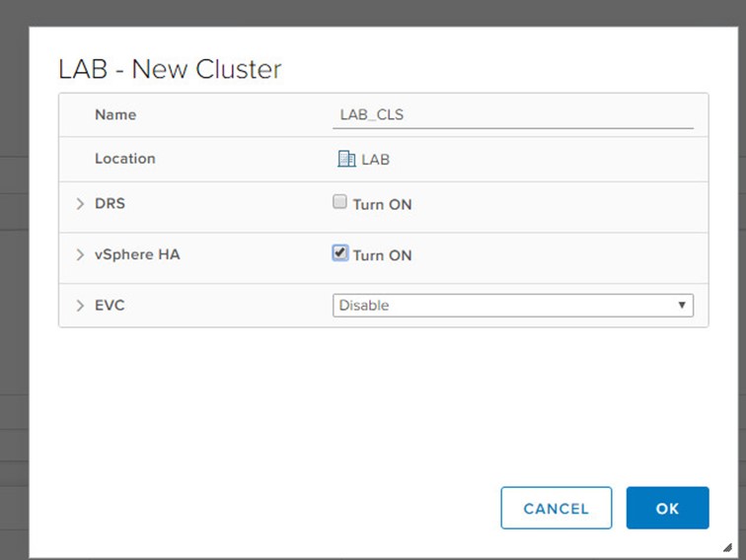The width and height of the screenshot is (746, 560).
Task: Click the EVC row label
Action: click(110, 306)
